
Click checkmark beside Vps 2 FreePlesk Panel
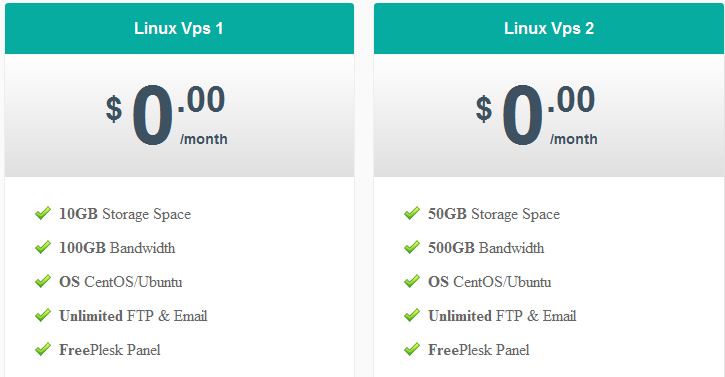[412, 349]
